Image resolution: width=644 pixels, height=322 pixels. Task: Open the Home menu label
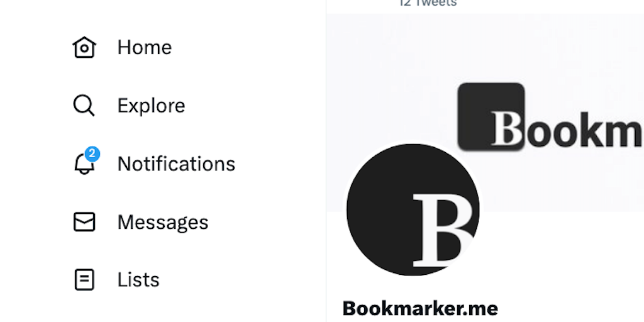point(145,47)
